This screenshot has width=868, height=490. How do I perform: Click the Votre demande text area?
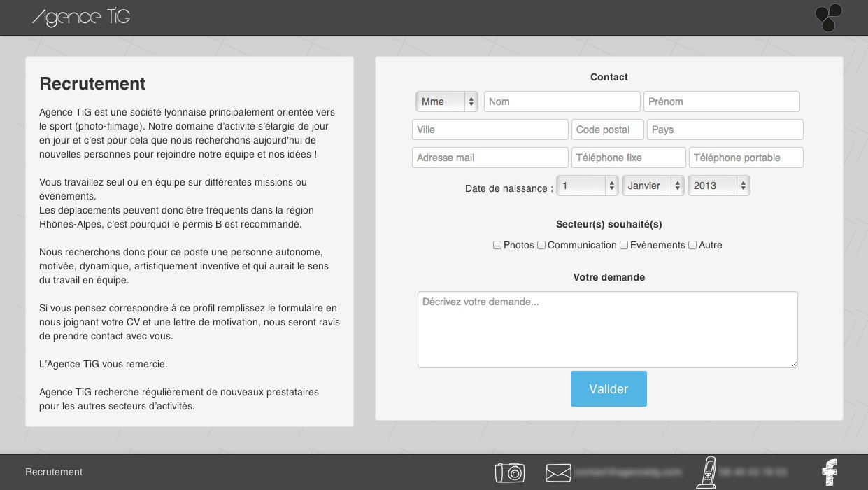(x=607, y=330)
